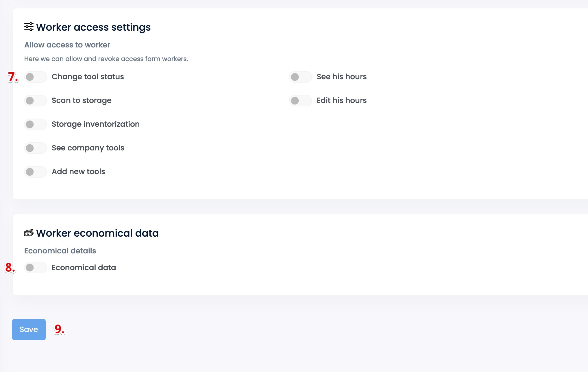Click the 'Edit his hours' label text

tap(341, 100)
